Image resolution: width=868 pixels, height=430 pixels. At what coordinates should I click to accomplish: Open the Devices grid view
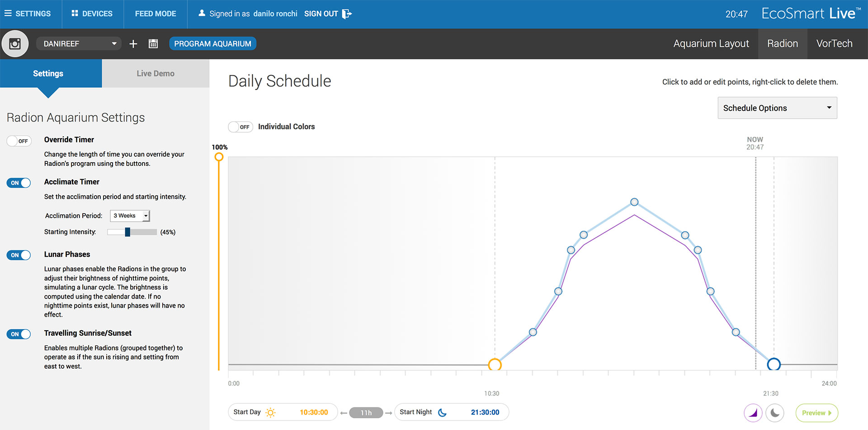point(92,14)
